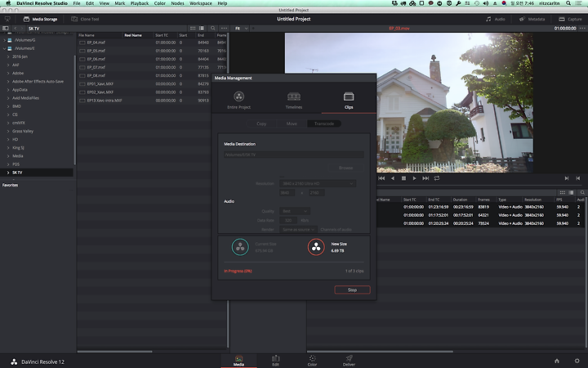Viewport: 588px width, 368px height.
Task: Jump to last frame in viewer
Action: click(x=425, y=178)
